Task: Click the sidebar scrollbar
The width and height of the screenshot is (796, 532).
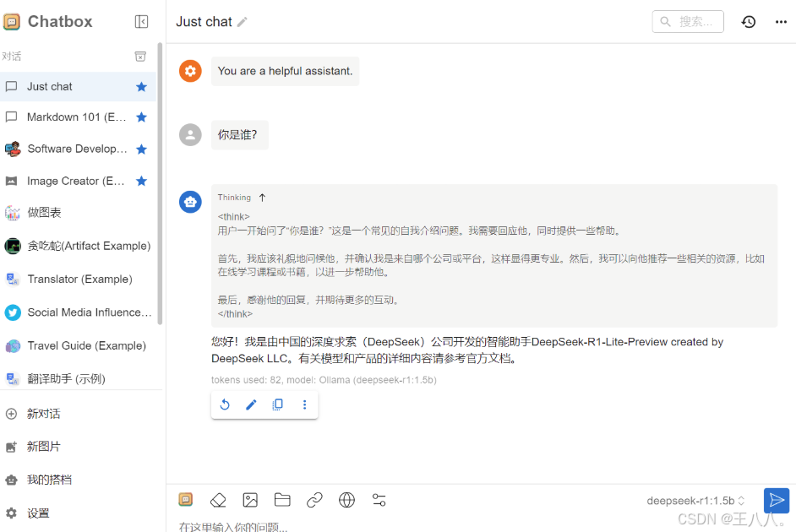Action: click(160, 183)
